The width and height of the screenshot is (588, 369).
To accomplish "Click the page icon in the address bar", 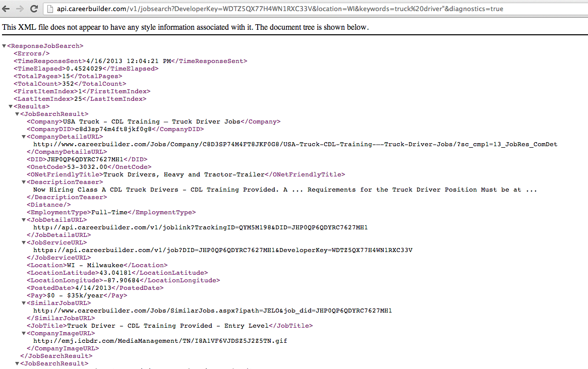I will click(50, 9).
